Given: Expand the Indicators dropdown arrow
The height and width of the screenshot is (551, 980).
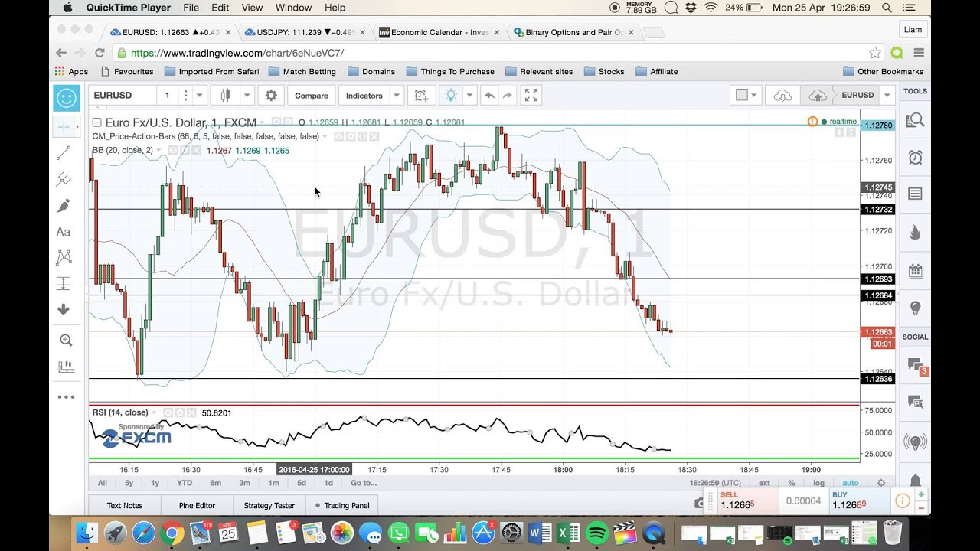Looking at the screenshot, I should (397, 96).
